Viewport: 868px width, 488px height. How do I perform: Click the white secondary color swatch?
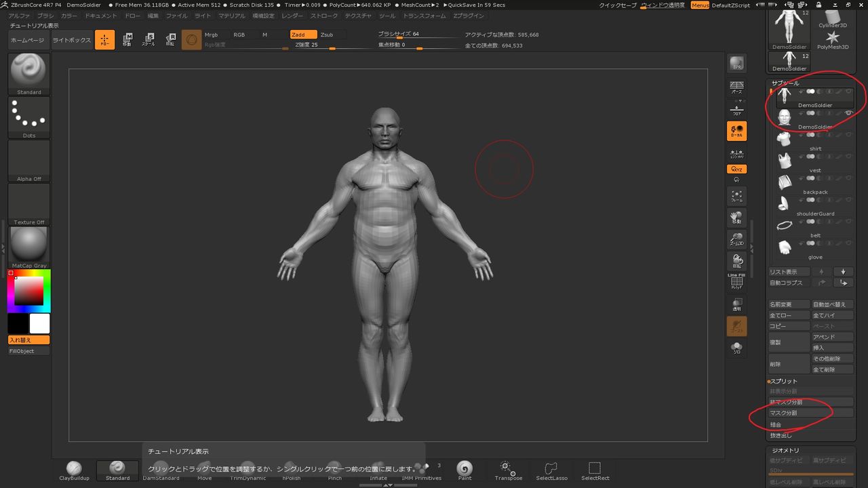40,323
